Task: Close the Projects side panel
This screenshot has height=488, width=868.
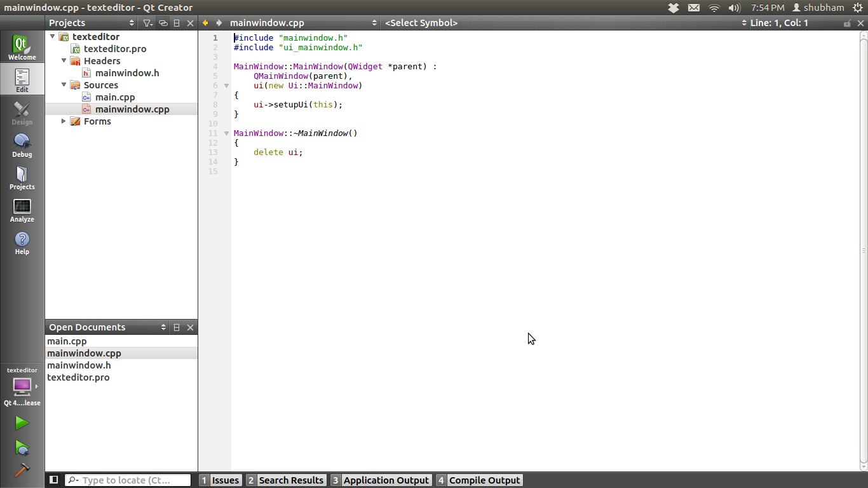Action: point(190,23)
